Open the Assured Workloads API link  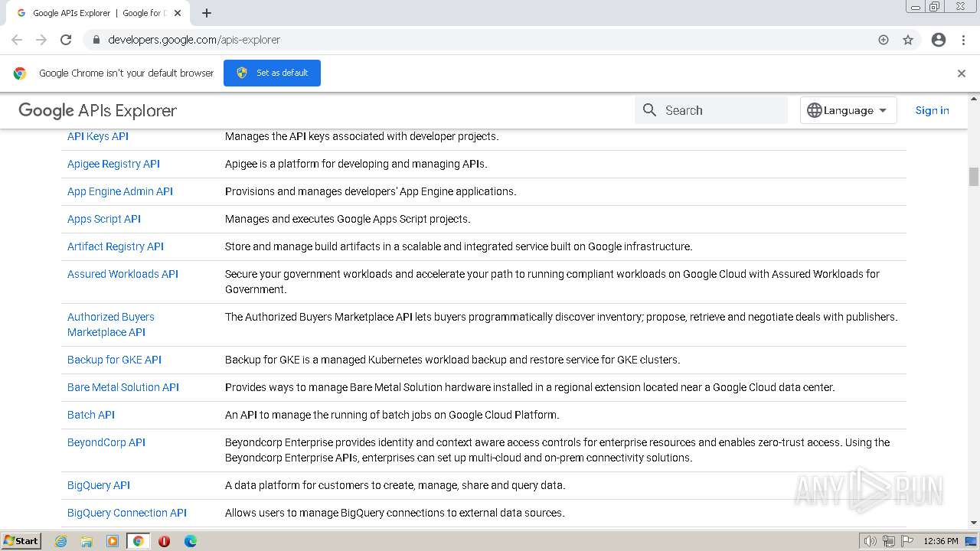[x=122, y=274]
